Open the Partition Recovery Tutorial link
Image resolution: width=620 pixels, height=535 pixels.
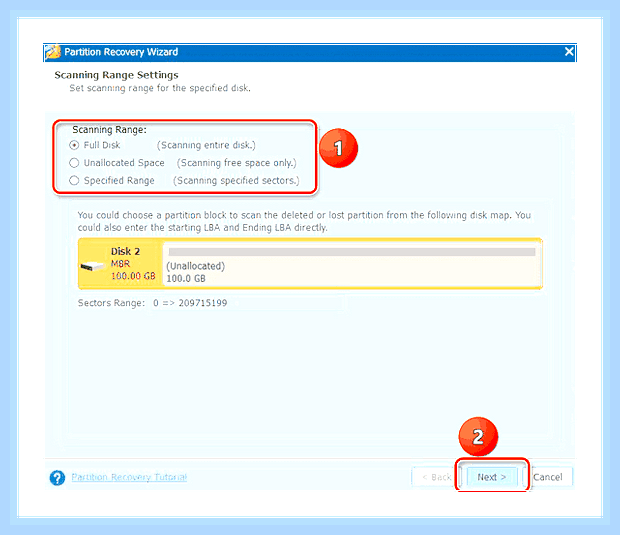pyautogui.click(x=129, y=477)
